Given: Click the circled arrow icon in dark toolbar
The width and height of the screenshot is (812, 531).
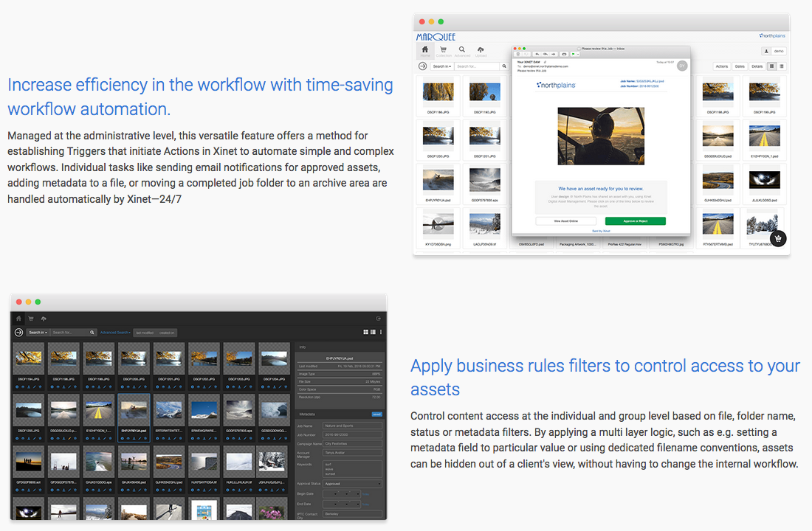Looking at the screenshot, I should pos(18,333).
